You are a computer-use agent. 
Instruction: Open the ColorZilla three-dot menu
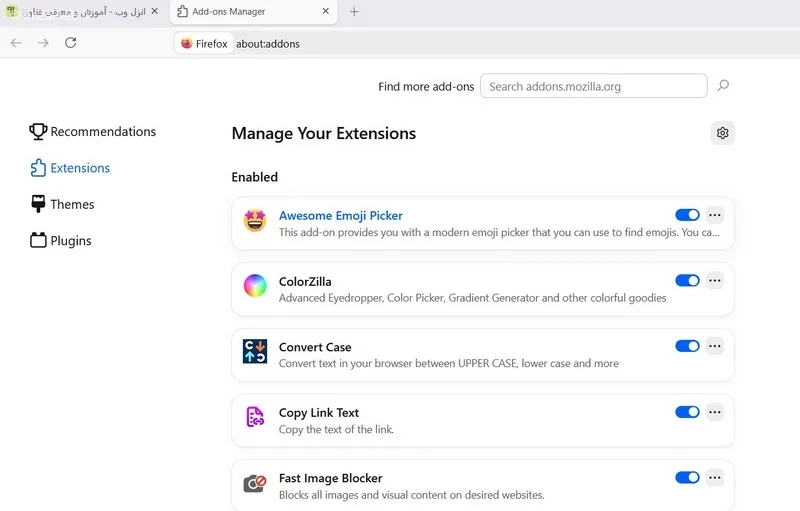click(715, 280)
